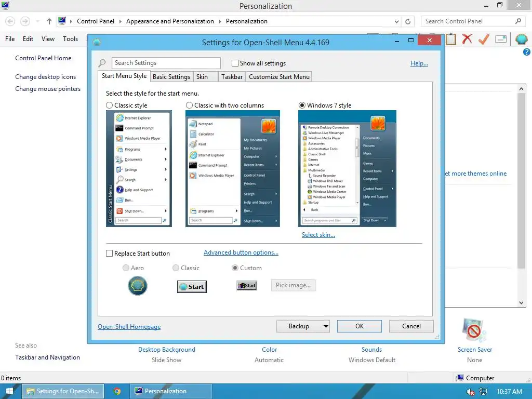Switch to the Taskbar tab

232,77
